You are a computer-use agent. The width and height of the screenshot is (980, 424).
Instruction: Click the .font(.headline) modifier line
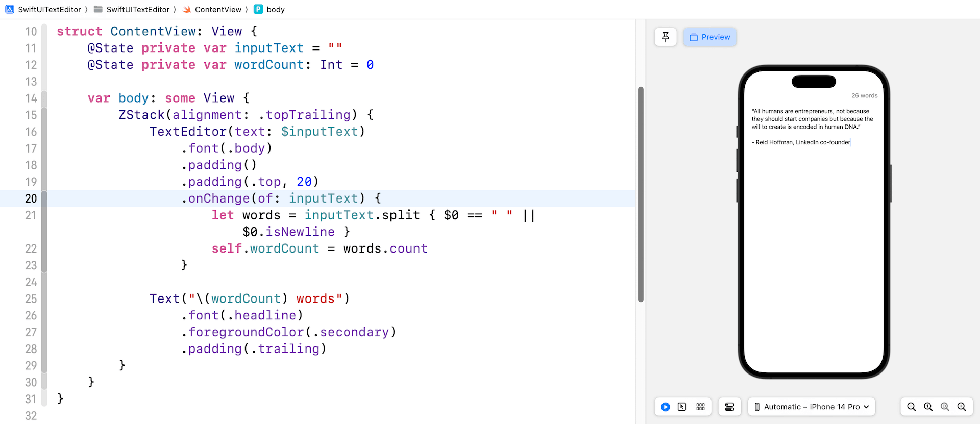pyautogui.click(x=242, y=315)
